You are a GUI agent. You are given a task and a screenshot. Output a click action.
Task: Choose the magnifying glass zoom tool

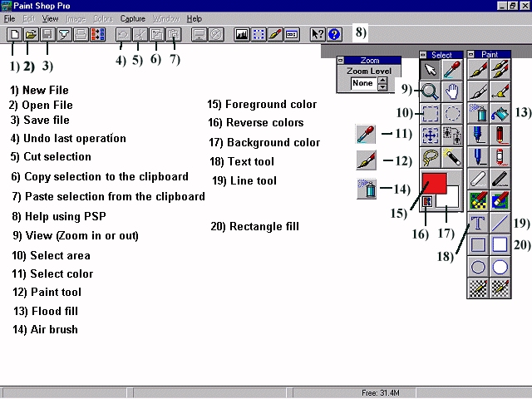[431, 91]
